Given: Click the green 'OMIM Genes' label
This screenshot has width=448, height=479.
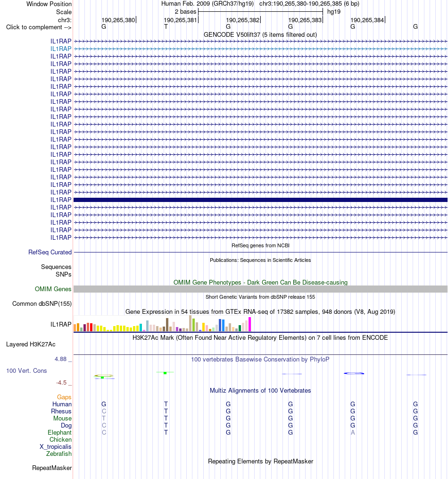Looking at the screenshot, I should tap(53, 289).
